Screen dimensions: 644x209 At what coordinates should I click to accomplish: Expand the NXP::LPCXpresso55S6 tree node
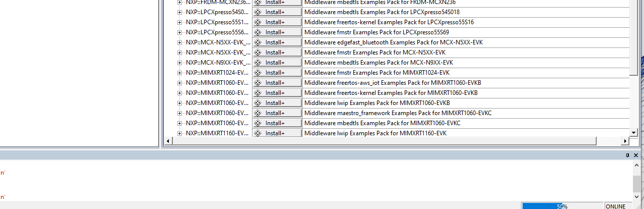point(180,32)
